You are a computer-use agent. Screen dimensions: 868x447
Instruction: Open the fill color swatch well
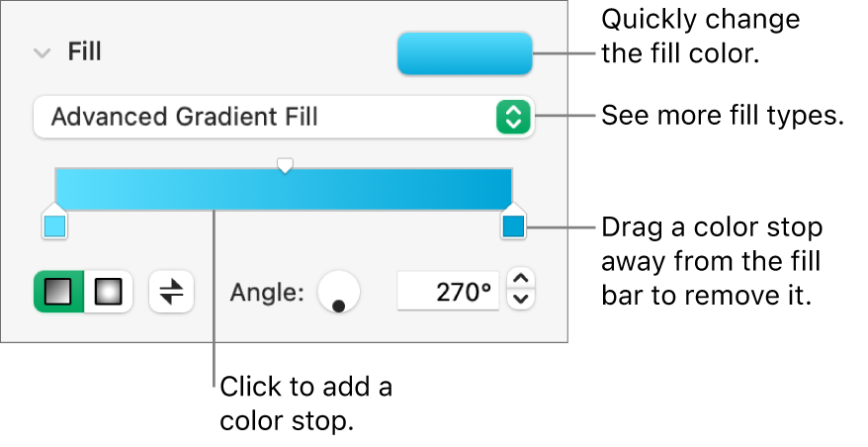tap(464, 53)
